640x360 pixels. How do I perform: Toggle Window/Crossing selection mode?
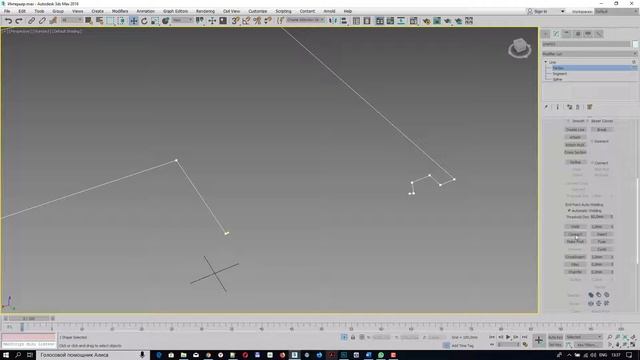(x=121, y=21)
